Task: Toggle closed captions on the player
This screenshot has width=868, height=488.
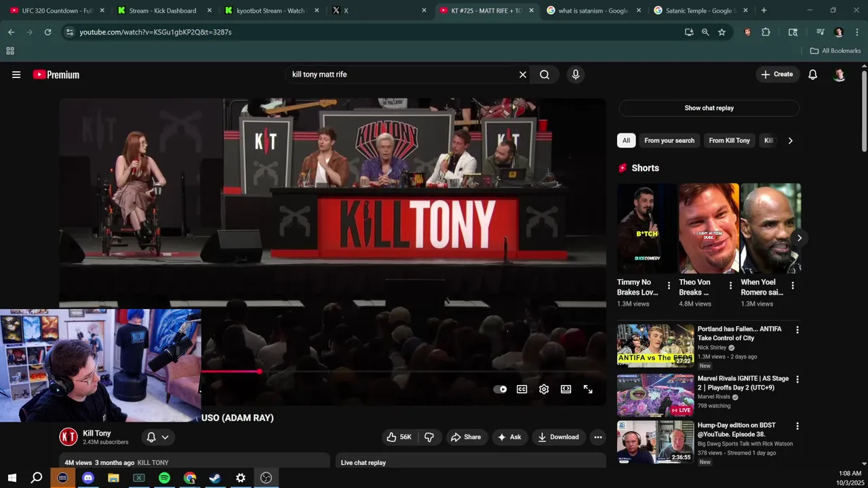Action: (x=522, y=389)
